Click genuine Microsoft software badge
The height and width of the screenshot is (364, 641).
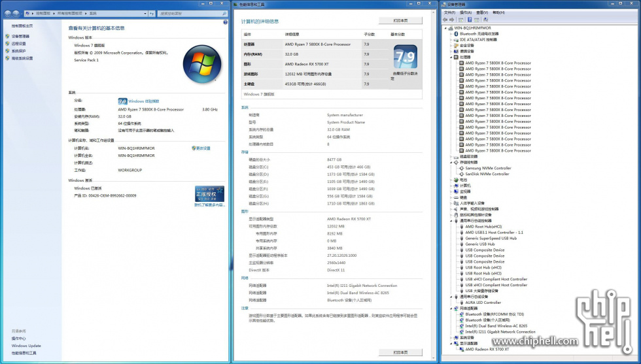(x=209, y=193)
